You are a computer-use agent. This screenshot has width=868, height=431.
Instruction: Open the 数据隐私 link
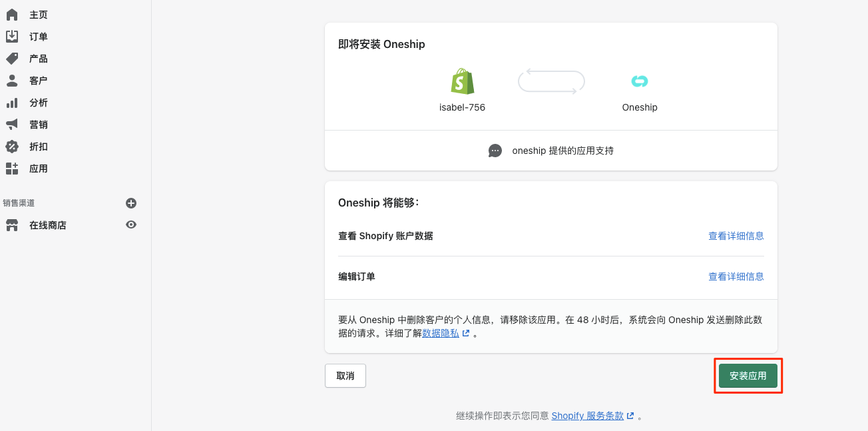tap(441, 333)
